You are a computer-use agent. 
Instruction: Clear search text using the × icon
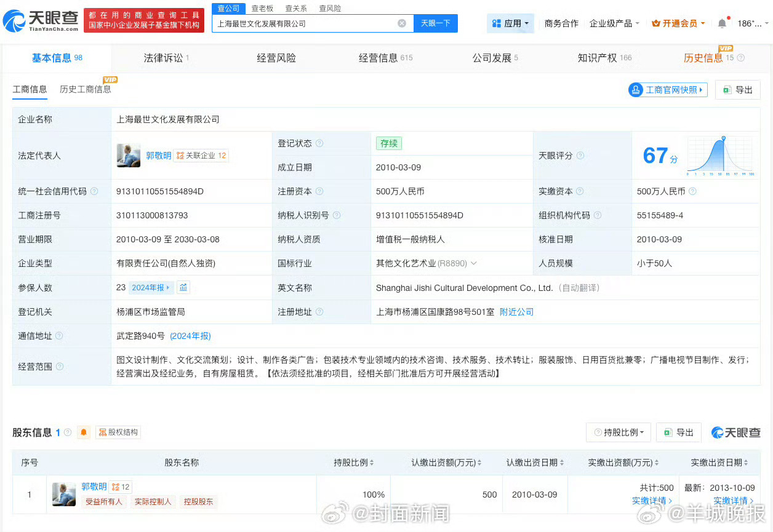tap(402, 23)
